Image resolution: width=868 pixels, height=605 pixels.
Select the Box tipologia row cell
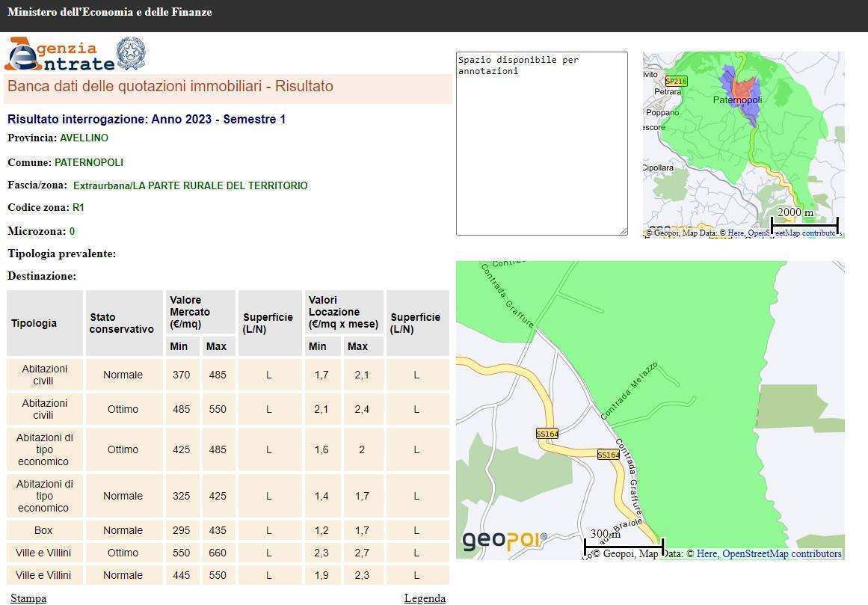click(x=43, y=530)
